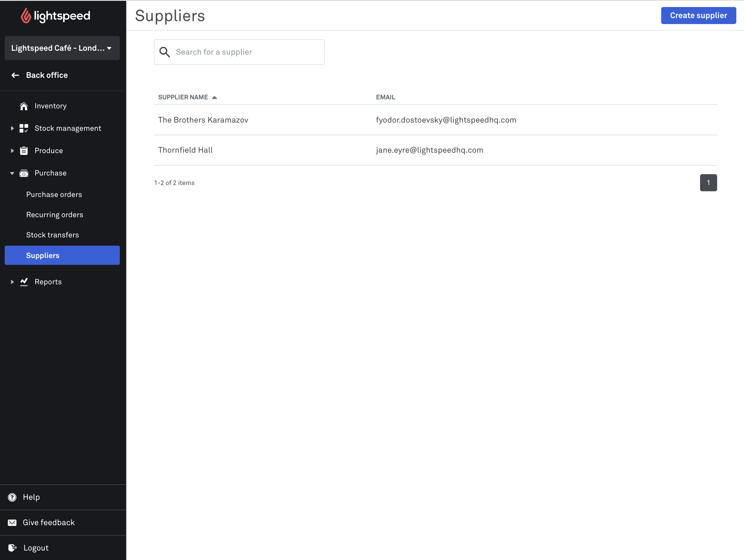Screen dimensions: 744x560
Task: Toggle Supplier Name sort order
Action: click(188, 97)
